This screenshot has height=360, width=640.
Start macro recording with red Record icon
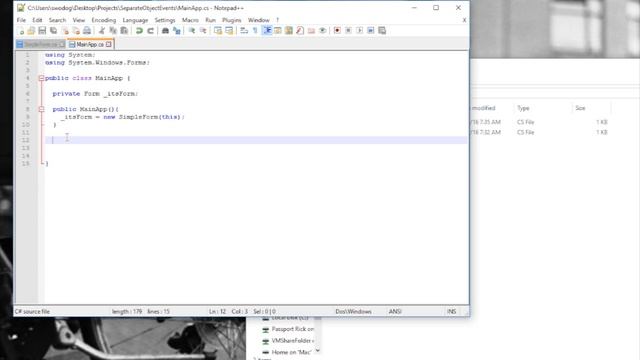coord(337,31)
